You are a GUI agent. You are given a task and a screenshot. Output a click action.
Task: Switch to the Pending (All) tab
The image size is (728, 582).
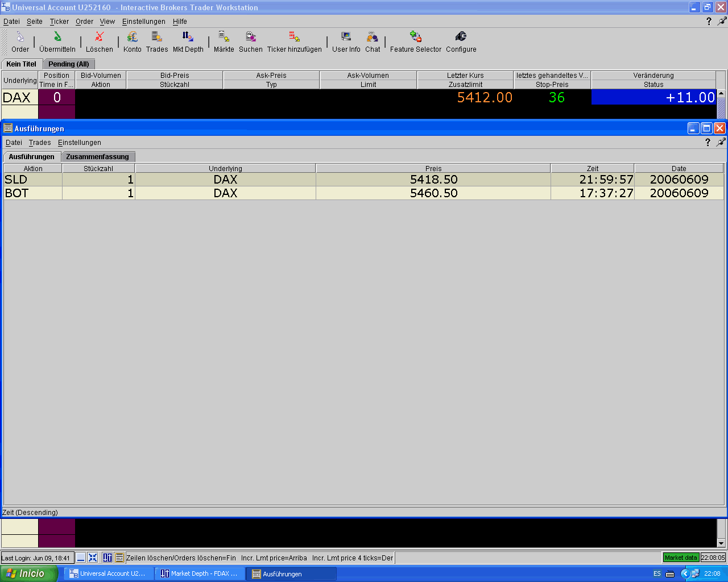(x=69, y=64)
